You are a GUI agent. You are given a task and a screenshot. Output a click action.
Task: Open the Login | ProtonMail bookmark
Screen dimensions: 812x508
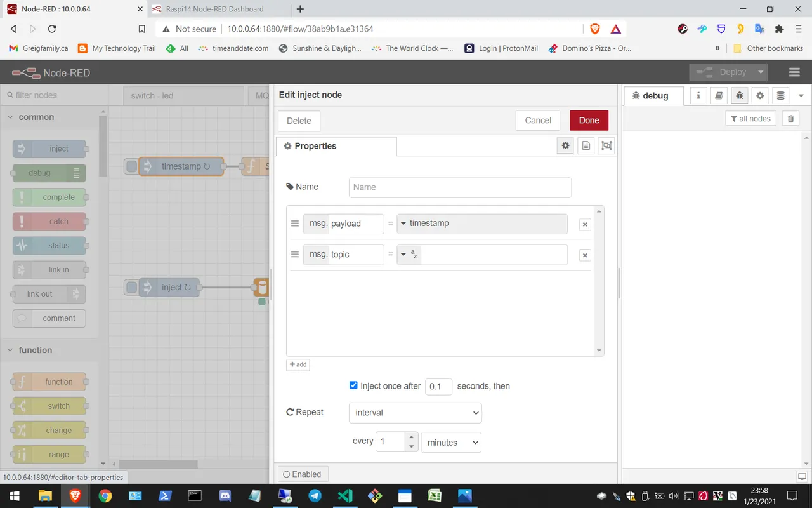click(501, 48)
